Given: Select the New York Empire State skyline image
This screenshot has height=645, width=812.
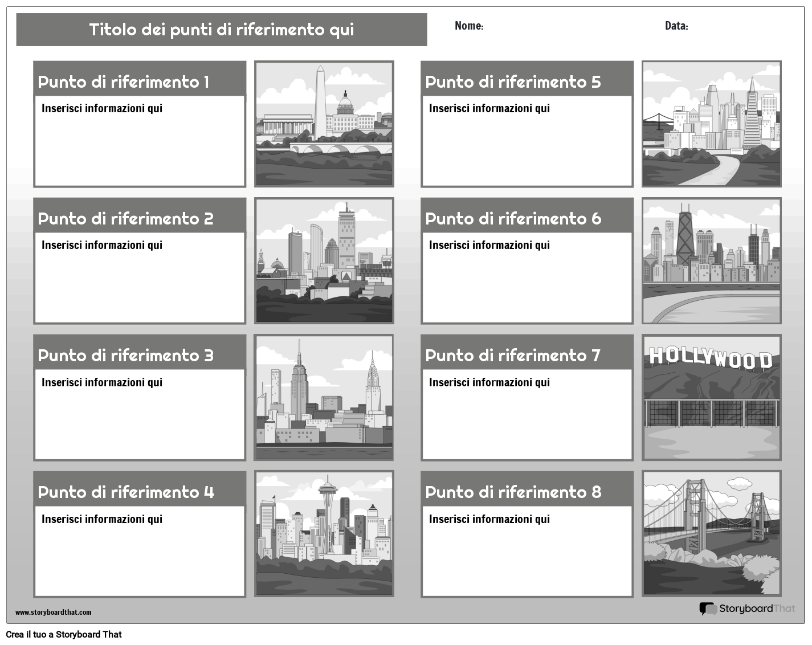Looking at the screenshot, I should (x=324, y=397).
